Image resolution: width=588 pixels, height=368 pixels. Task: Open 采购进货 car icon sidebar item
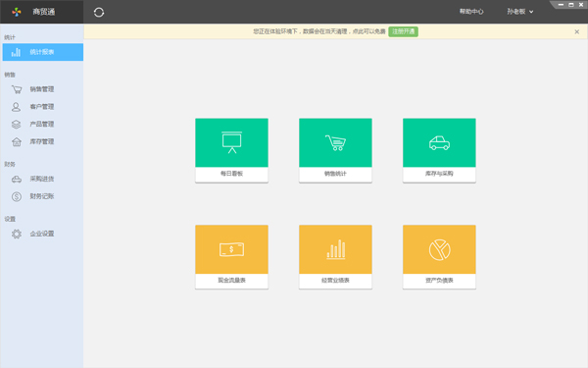(43, 179)
